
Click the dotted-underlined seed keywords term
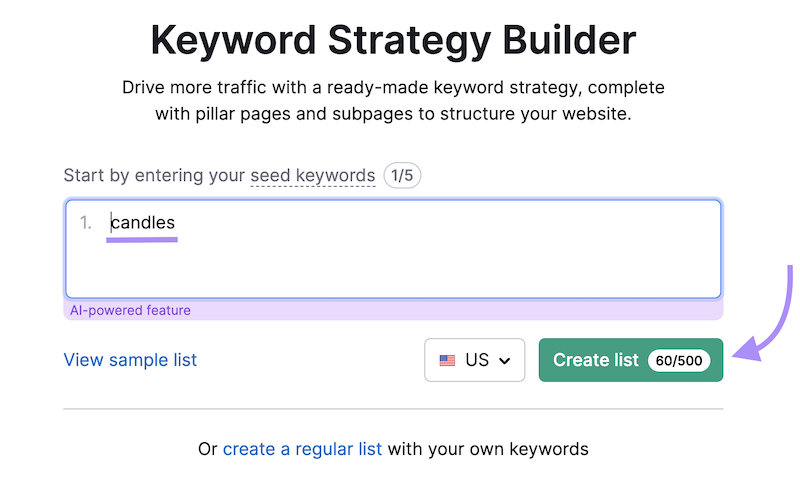313,175
